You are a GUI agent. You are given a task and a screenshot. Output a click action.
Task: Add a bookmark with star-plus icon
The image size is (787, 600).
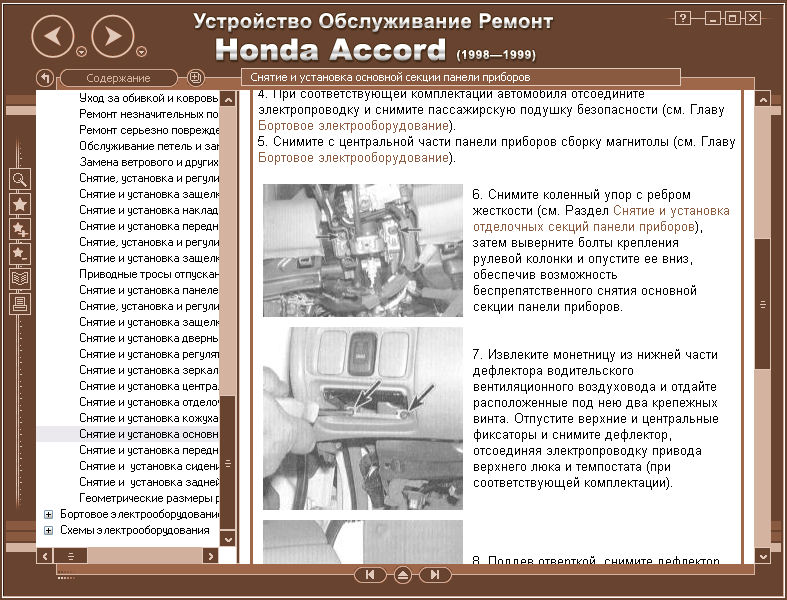point(19,229)
